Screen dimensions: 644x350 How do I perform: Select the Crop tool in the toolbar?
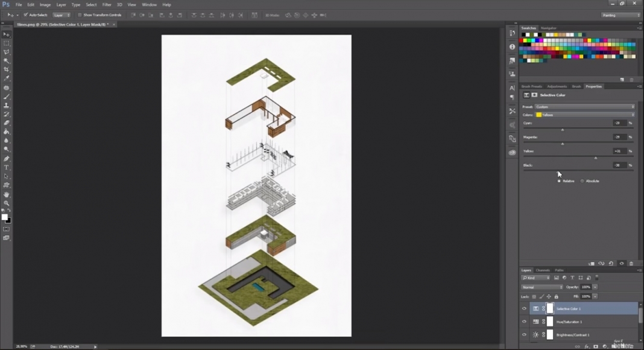(x=7, y=70)
